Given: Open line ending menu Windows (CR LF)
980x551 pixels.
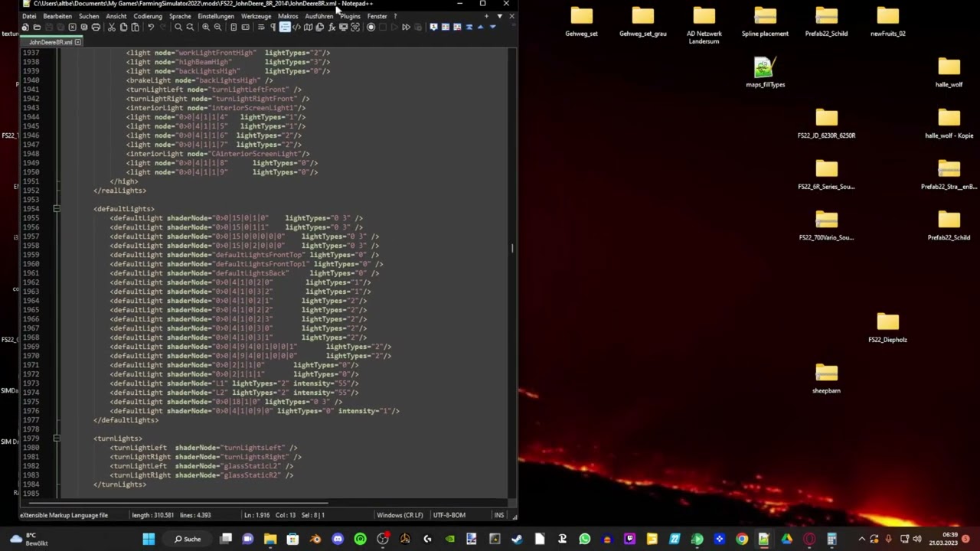Looking at the screenshot, I should pos(400,515).
